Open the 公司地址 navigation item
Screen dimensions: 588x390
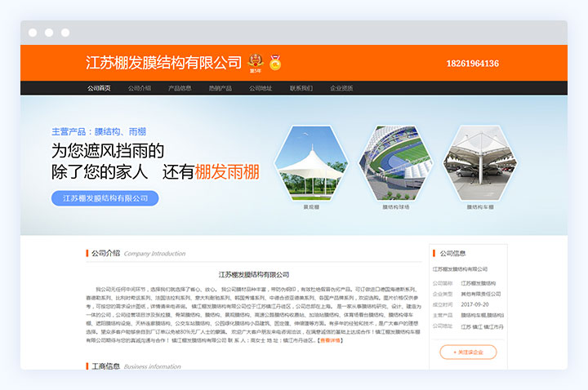[261, 88]
